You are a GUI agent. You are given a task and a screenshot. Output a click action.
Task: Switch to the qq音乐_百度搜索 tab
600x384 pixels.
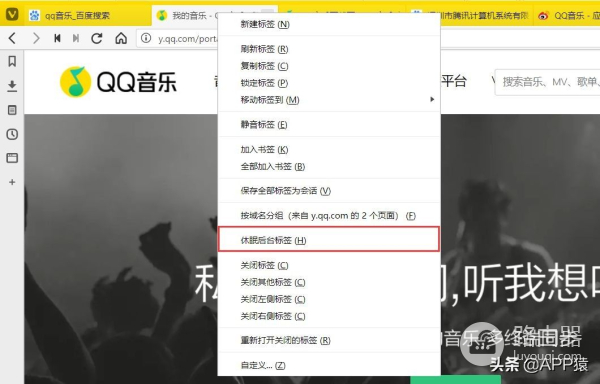tap(88, 16)
